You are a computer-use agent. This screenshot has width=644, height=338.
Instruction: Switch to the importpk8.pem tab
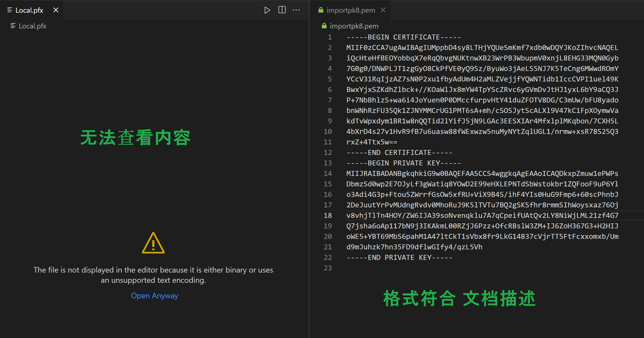(x=351, y=10)
